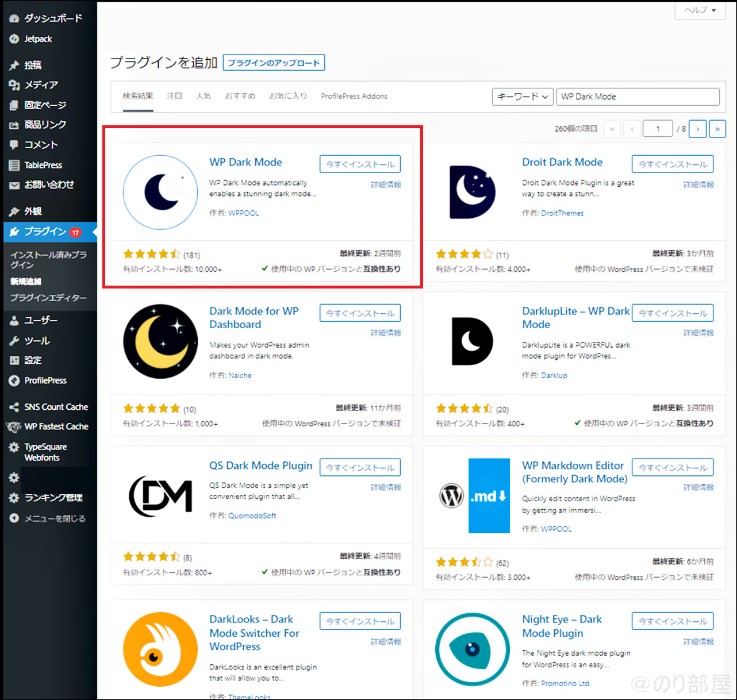Switch to the 注目 tab

point(175,96)
